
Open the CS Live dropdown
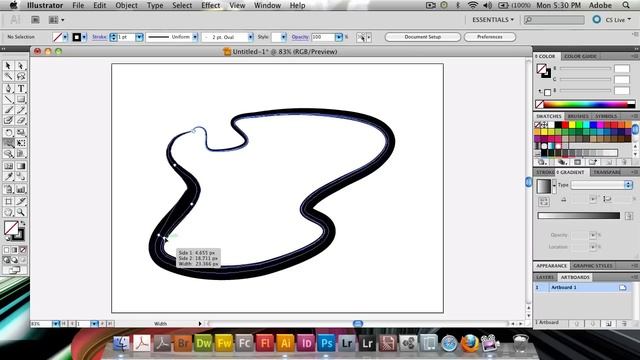point(618,20)
